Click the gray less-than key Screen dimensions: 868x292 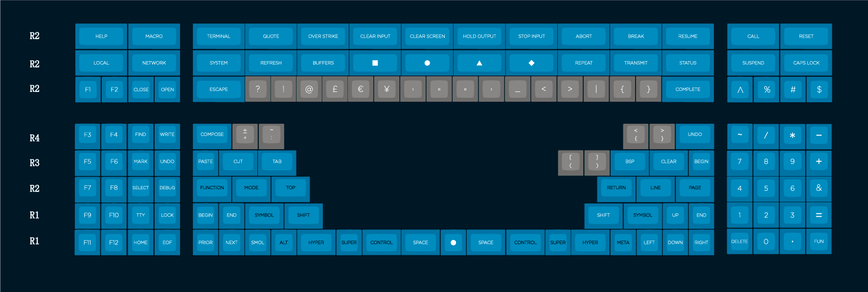pos(544,90)
